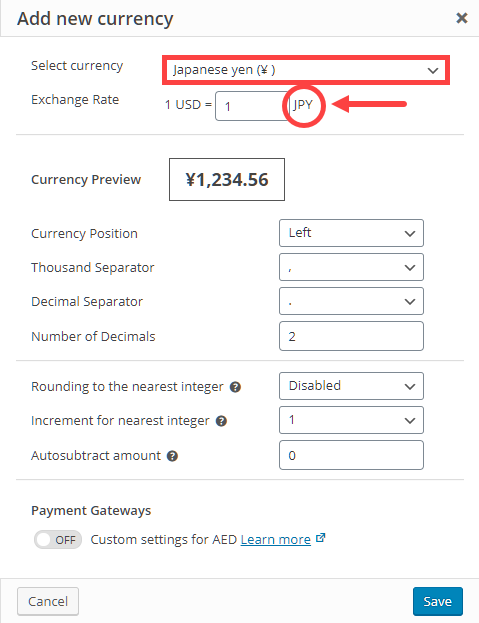Click external link icon beside Learn more
Image resolution: width=479 pixels, height=623 pixels.
[x=321, y=538]
